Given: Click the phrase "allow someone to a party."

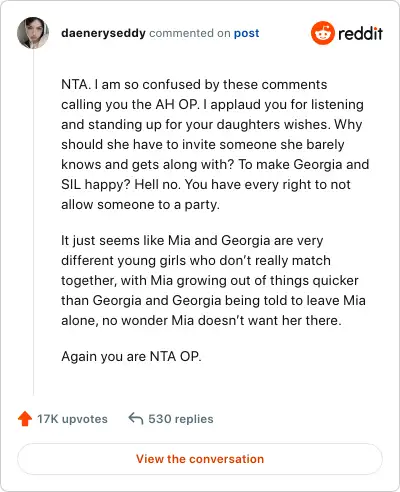Looking at the screenshot, I should coord(140,204).
